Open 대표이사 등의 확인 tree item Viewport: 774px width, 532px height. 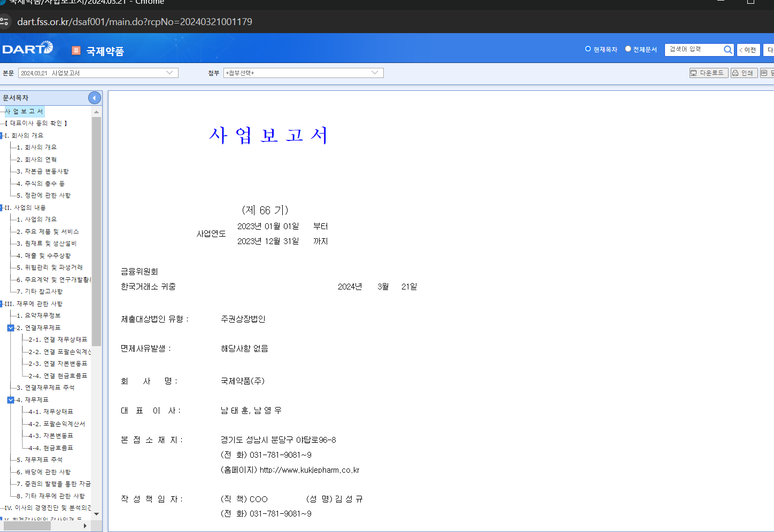coord(36,123)
